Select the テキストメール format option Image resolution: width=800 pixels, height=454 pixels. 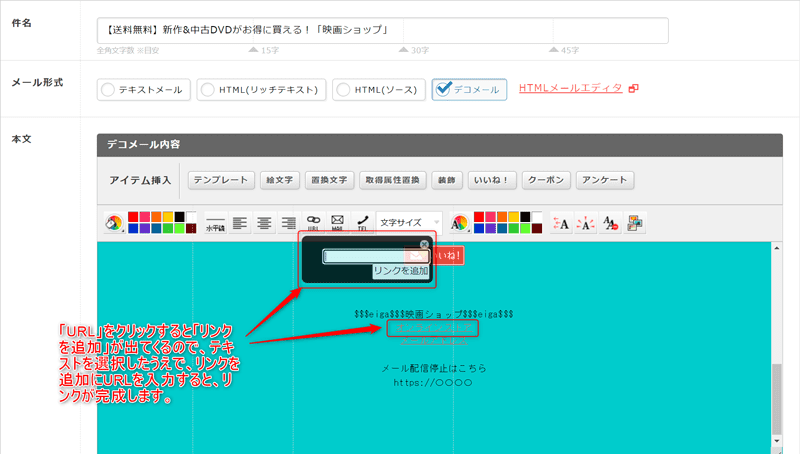pyautogui.click(x=143, y=90)
